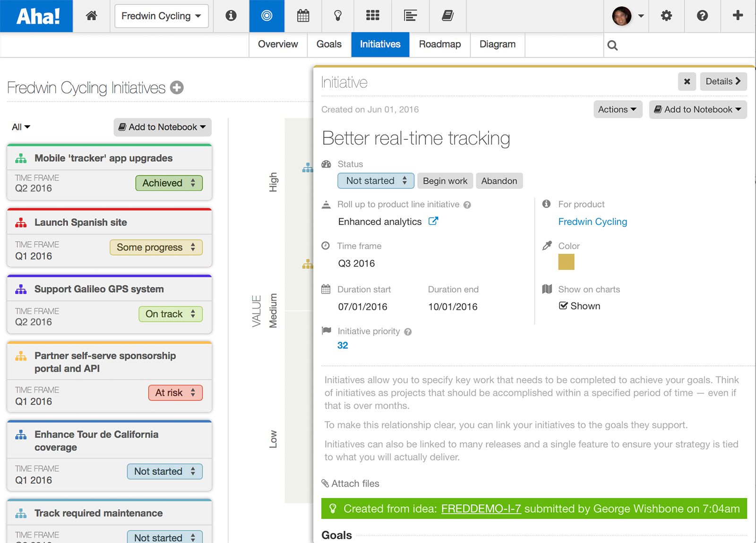Image resolution: width=756 pixels, height=543 pixels.
Task: Click the gold chart marker in Medium row
Action: [308, 264]
